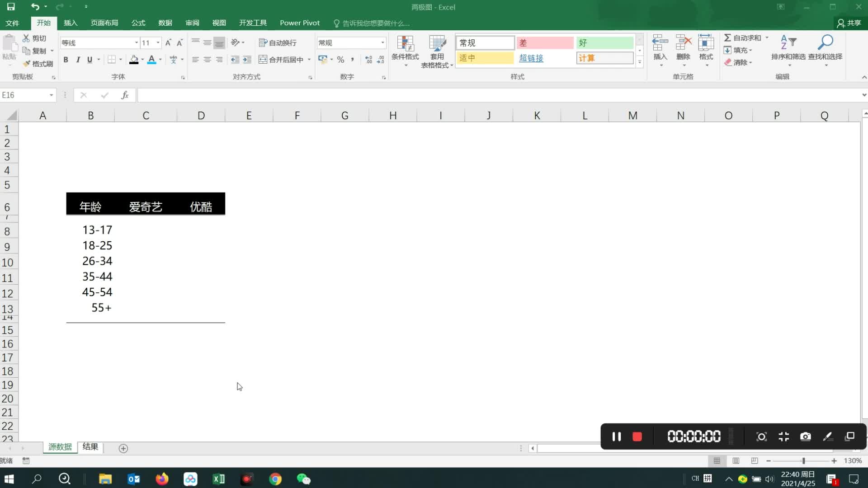Switch to the 结果 sheet tab
Image resolution: width=868 pixels, height=488 pixels.
[x=90, y=447]
